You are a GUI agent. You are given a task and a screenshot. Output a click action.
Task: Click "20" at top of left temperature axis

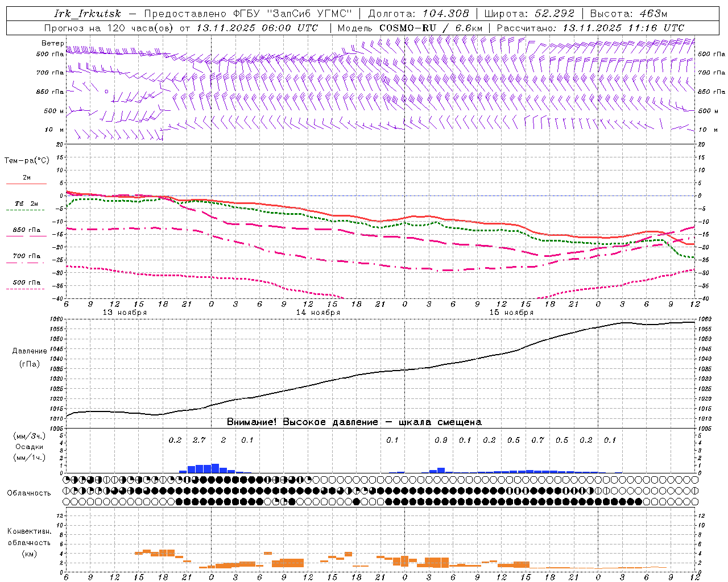(x=60, y=144)
